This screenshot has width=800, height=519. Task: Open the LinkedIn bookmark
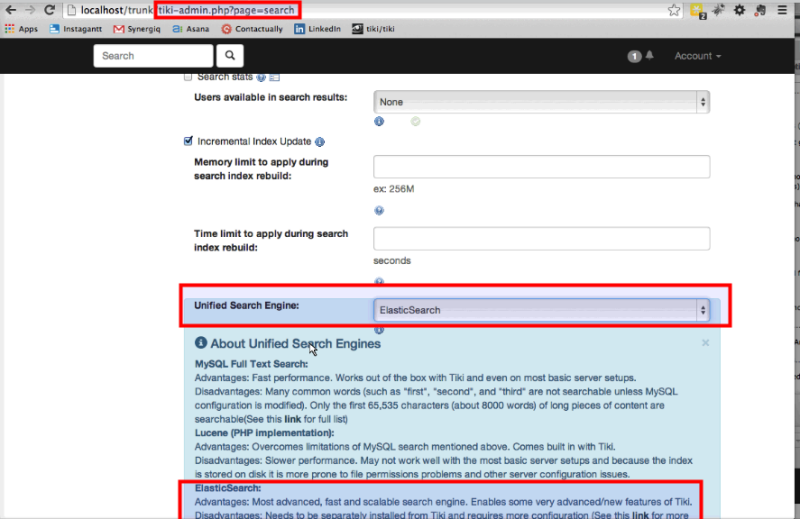click(x=317, y=29)
